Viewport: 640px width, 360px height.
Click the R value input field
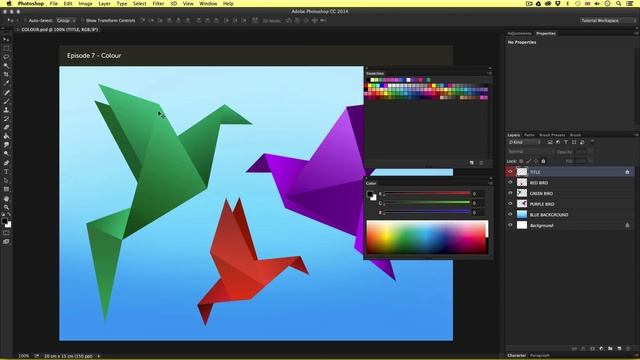click(x=478, y=194)
